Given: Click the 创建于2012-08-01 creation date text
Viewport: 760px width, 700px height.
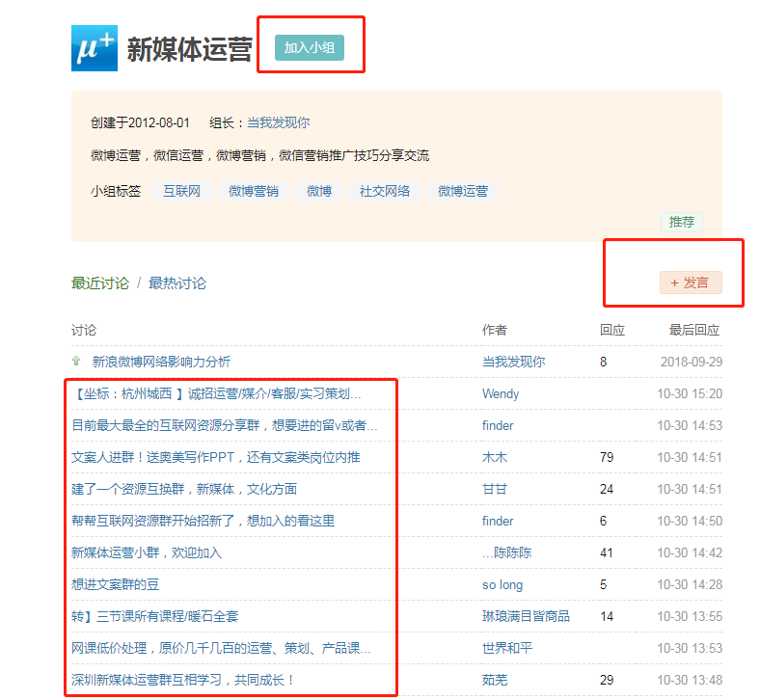Looking at the screenshot, I should 140,122.
